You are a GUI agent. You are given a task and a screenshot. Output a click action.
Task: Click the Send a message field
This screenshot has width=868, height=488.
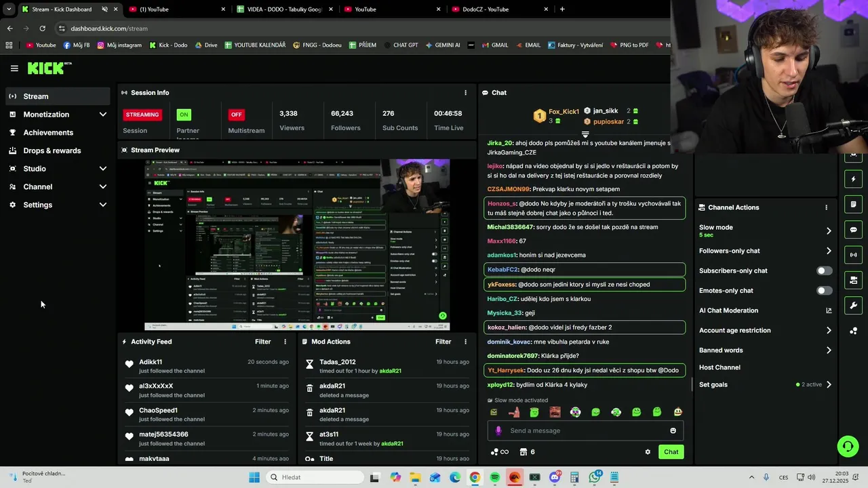click(x=585, y=430)
